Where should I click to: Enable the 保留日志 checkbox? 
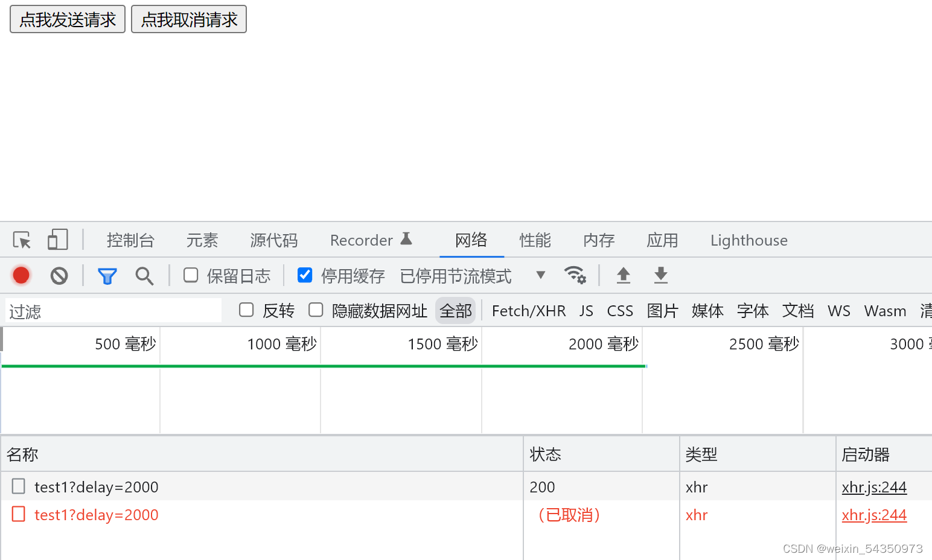190,275
